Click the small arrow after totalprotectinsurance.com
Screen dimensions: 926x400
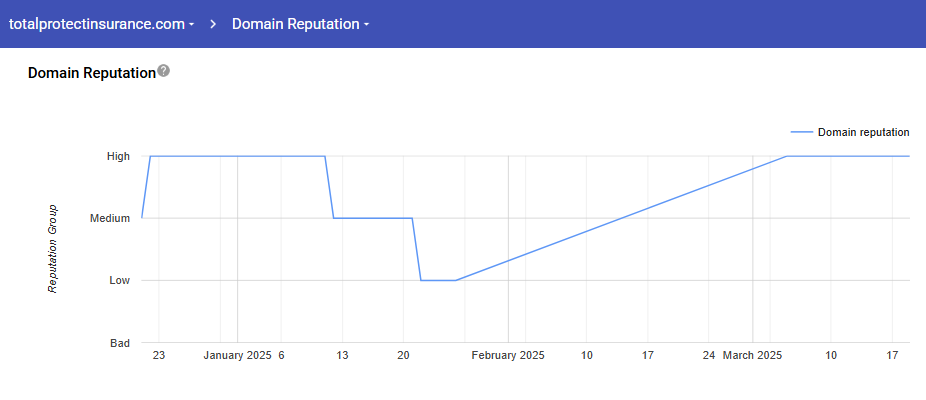click(191, 25)
